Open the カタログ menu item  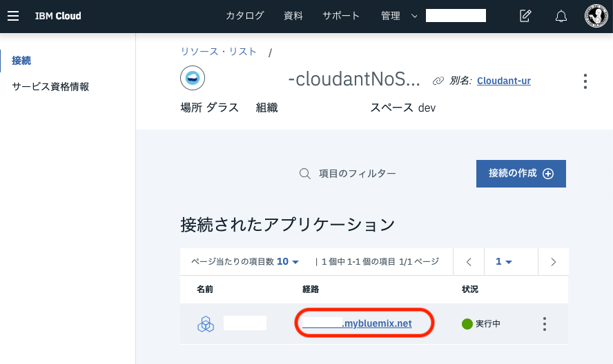pyautogui.click(x=245, y=16)
